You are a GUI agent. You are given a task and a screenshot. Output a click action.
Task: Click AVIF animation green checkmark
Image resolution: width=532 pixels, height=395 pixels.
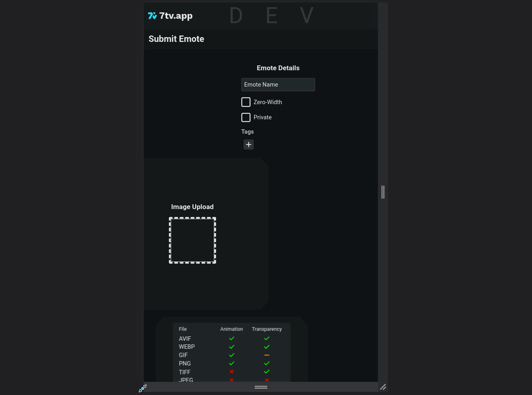coord(231,338)
